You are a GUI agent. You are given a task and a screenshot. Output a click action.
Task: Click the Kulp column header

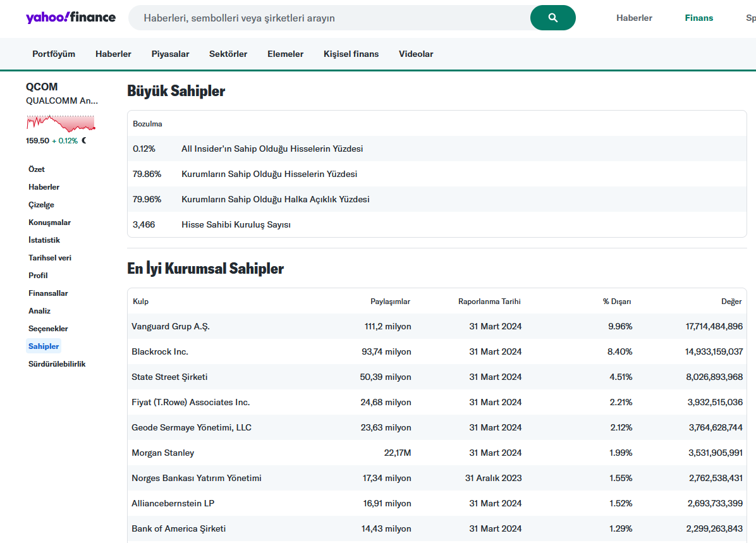point(141,302)
